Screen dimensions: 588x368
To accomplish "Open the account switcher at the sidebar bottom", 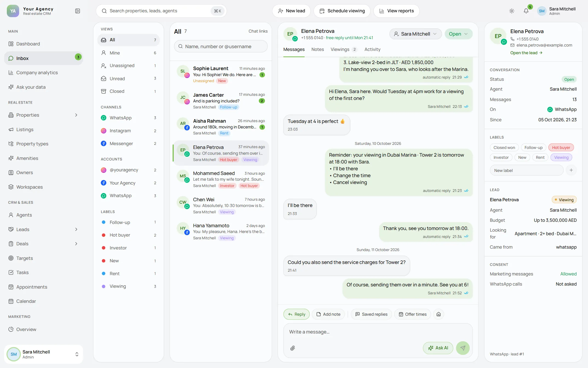I will tap(43, 354).
